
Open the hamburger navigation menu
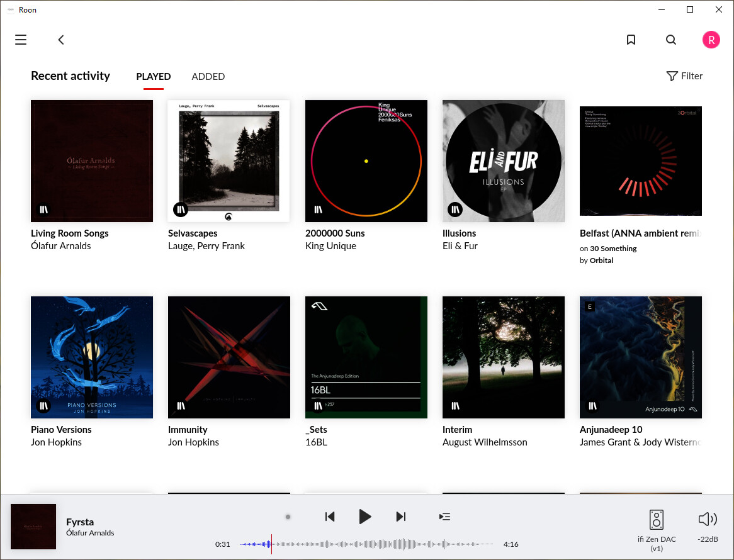tap(21, 40)
